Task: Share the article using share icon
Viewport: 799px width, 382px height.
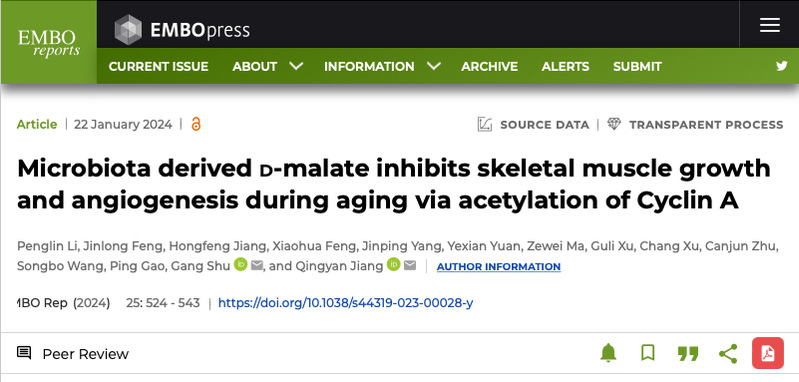Action: [x=728, y=353]
